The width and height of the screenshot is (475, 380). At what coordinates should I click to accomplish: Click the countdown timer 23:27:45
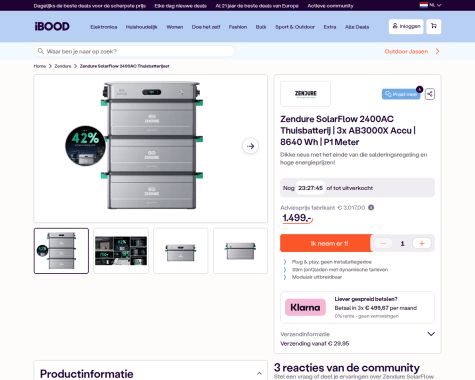click(x=310, y=188)
